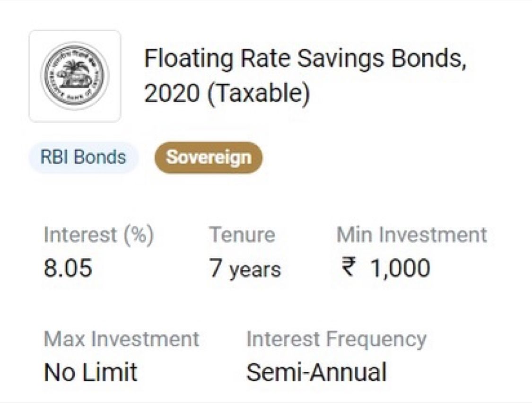
Task: Click the word 'years' in Tenure value
Action: click(255, 270)
